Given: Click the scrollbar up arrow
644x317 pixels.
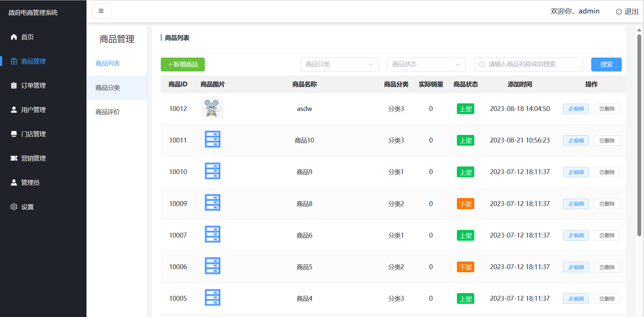Looking at the screenshot, I should pos(639,30).
